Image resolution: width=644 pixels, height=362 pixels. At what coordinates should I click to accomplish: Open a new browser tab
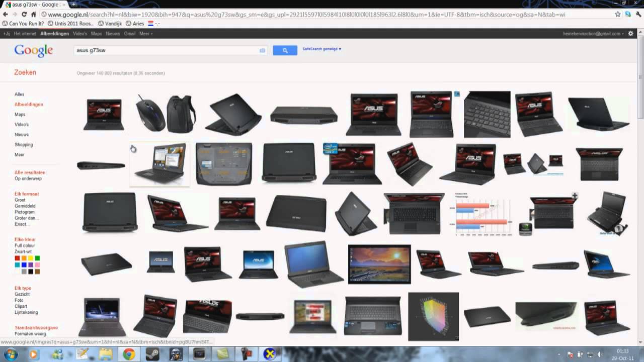click(x=74, y=4)
